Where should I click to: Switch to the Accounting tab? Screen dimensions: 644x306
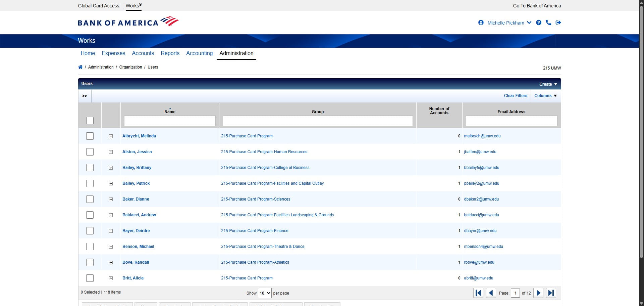tap(199, 53)
